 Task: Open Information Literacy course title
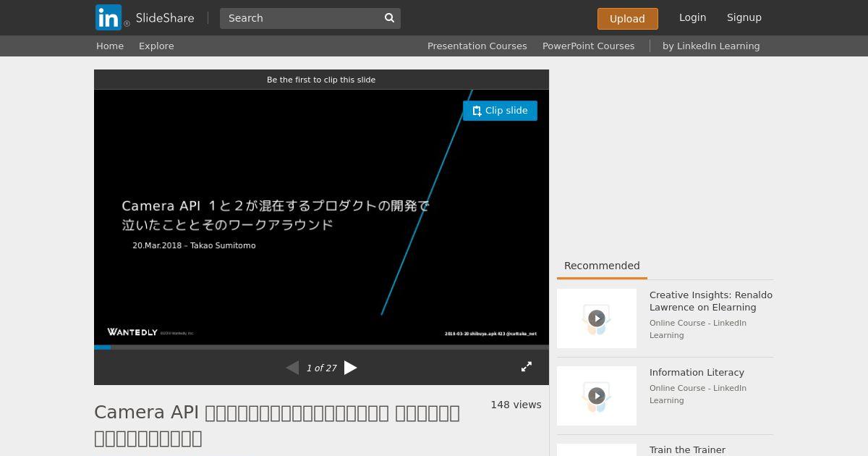coord(697,373)
